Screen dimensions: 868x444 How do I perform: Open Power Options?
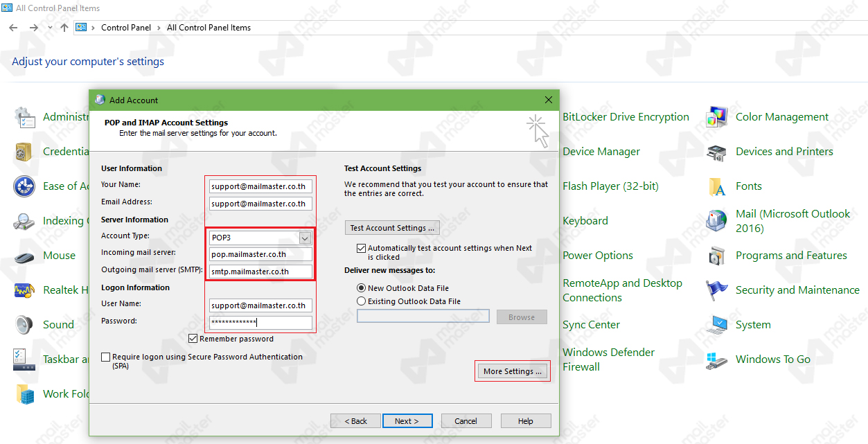coord(598,256)
